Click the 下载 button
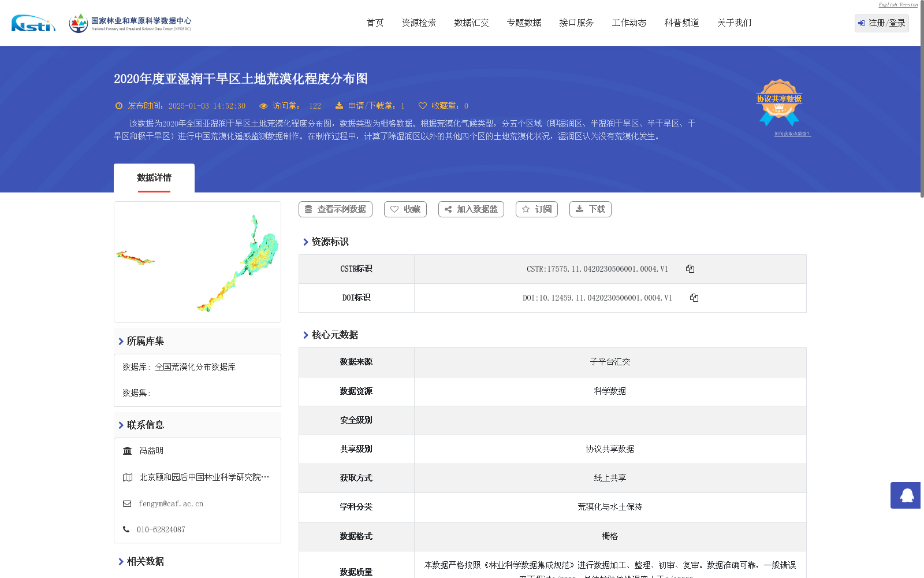Image resolution: width=924 pixels, height=578 pixels. pos(590,209)
